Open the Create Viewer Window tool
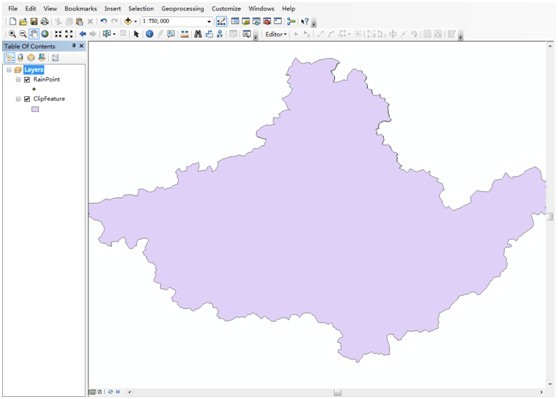 (x=246, y=34)
